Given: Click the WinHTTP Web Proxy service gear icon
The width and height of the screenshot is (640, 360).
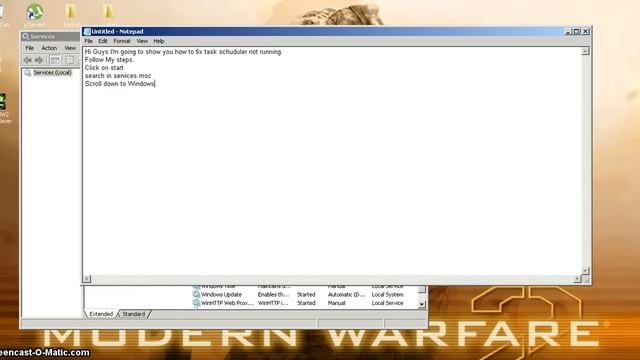Looking at the screenshot, I should [196, 303].
